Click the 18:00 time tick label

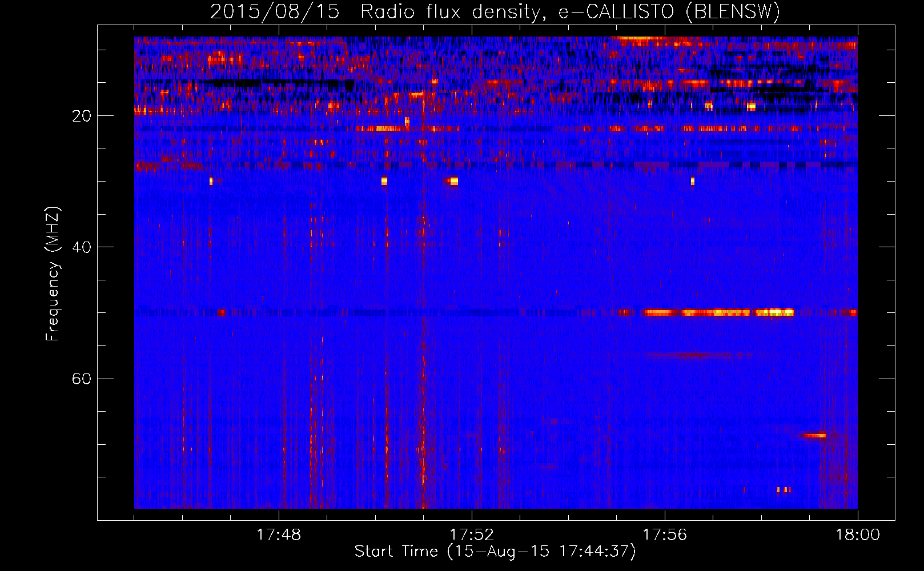858,534
